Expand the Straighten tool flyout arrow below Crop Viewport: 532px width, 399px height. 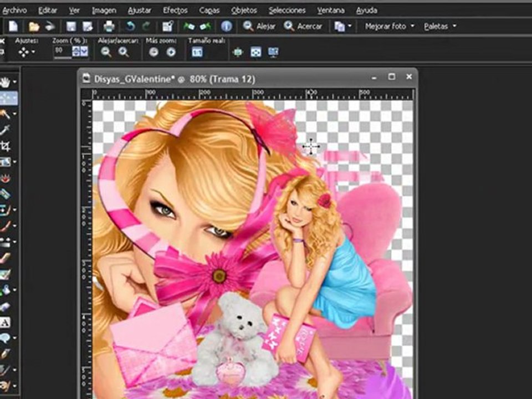[x=14, y=162]
